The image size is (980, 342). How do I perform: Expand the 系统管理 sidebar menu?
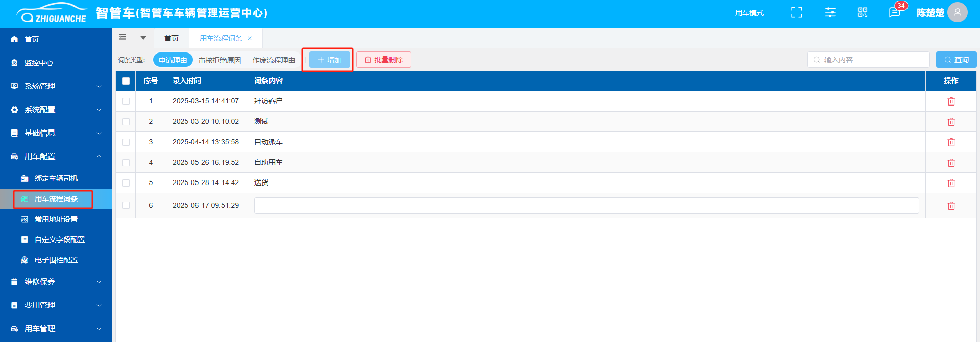(56, 86)
